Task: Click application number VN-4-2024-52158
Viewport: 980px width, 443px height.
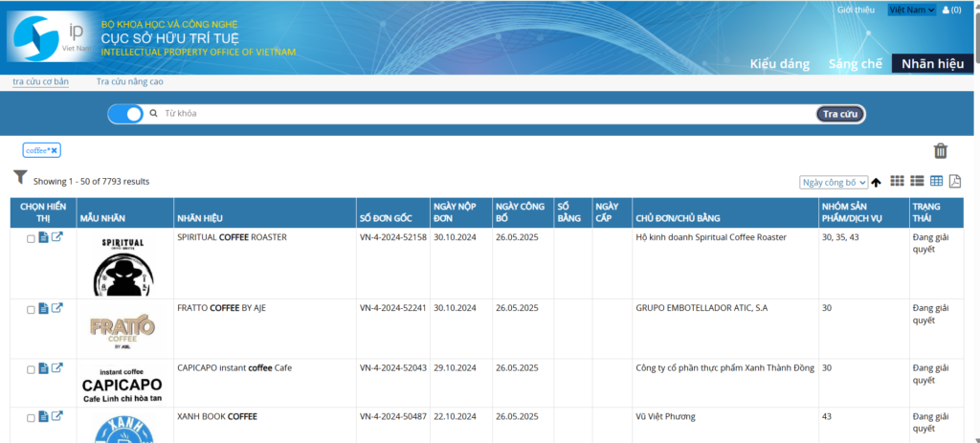Action: tap(393, 237)
